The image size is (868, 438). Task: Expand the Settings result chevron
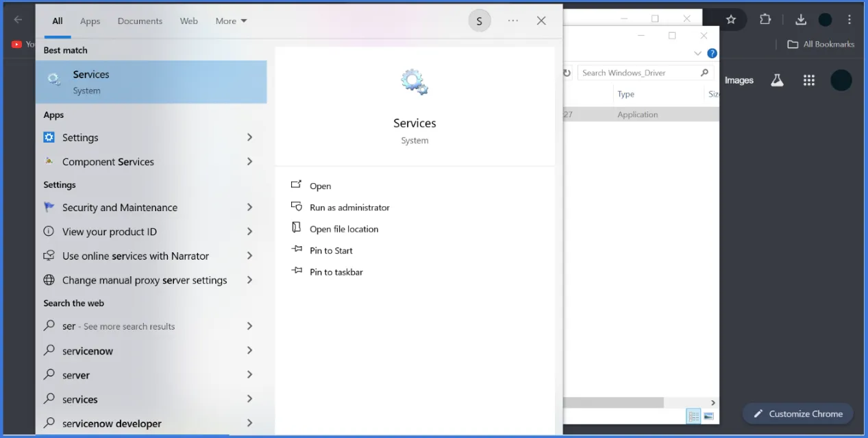[x=249, y=137]
